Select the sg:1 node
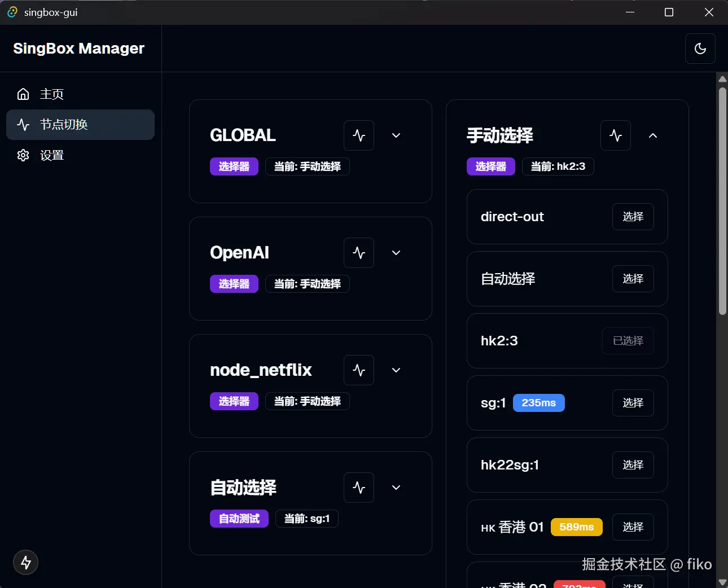This screenshot has height=588, width=728. point(633,403)
